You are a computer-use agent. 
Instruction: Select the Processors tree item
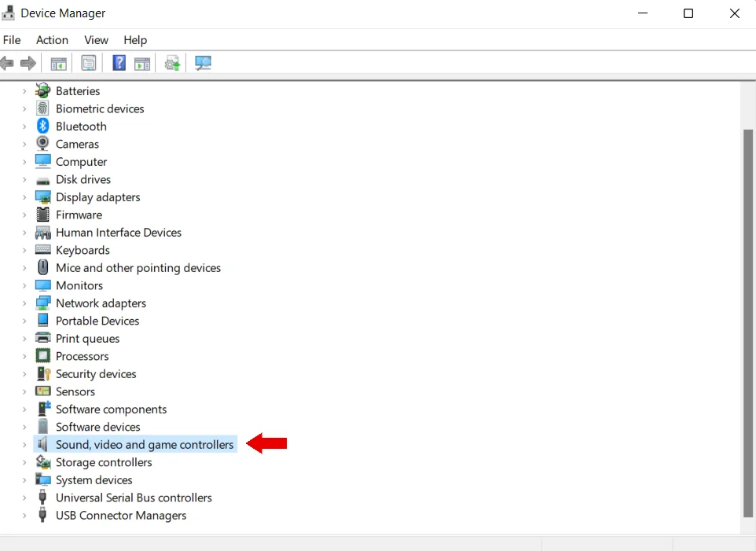click(82, 357)
